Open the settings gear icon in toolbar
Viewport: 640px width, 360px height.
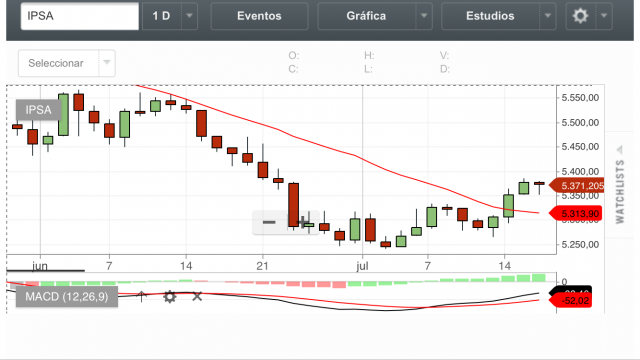[580, 16]
